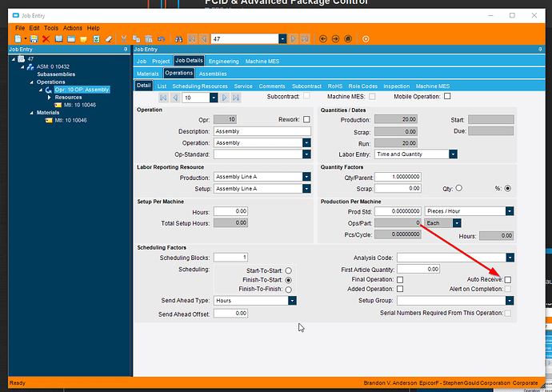Image resolution: width=552 pixels, height=392 pixels.
Task: Select the % scrap radio button
Action: tap(508, 188)
